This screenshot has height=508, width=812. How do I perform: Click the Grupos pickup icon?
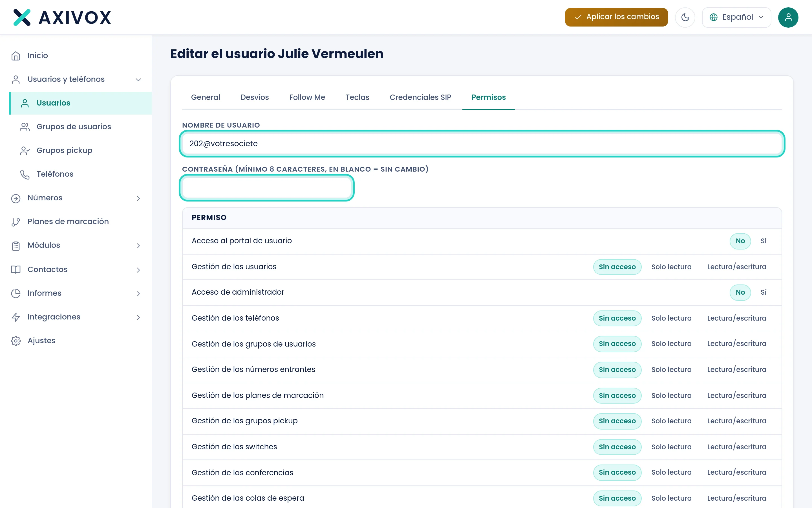pos(25,150)
